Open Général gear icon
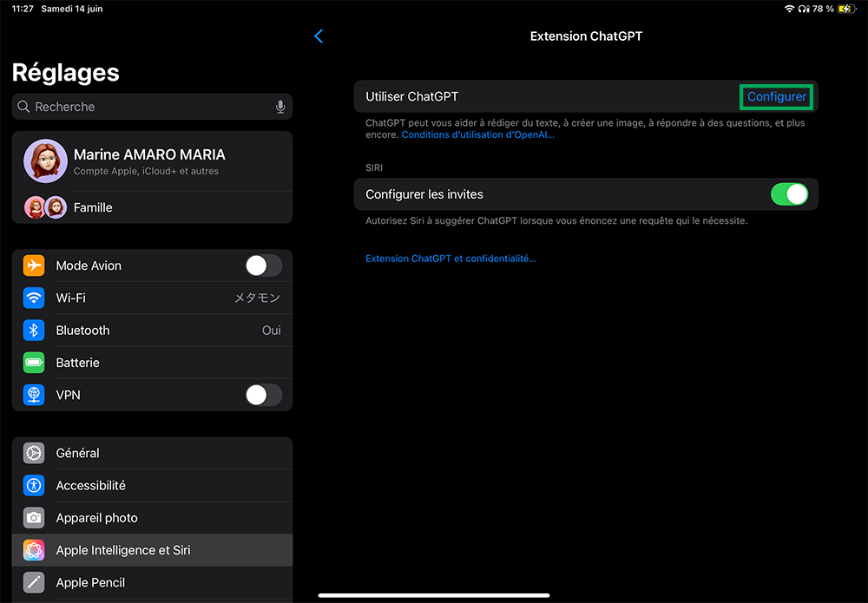Viewport: 868px width, 603px height. pos(34,453)
